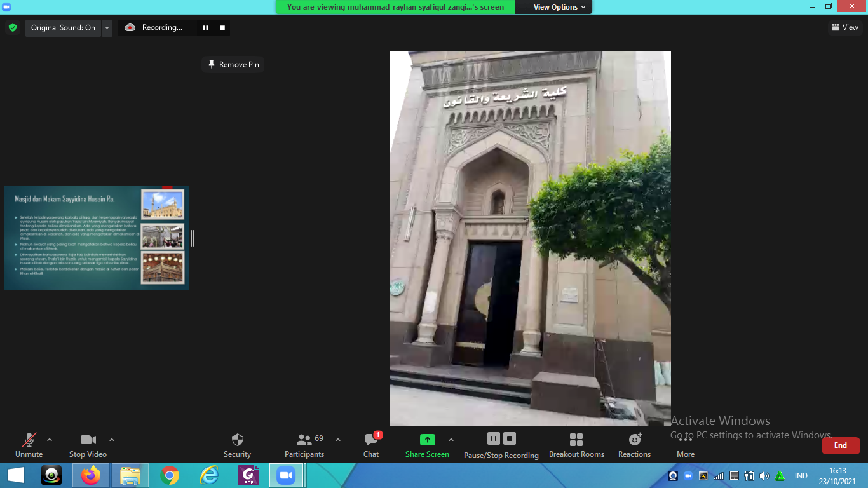The width and height of the screenshot is (868, 488).
Task: Open Breakout Rooms
Action: pos(576,440)
